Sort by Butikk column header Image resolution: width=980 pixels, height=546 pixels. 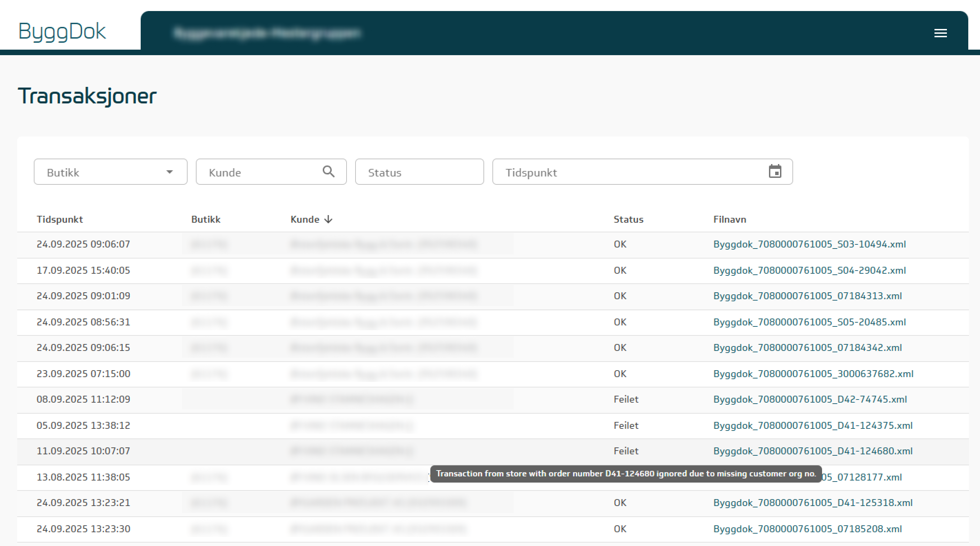tap(206, 219)
